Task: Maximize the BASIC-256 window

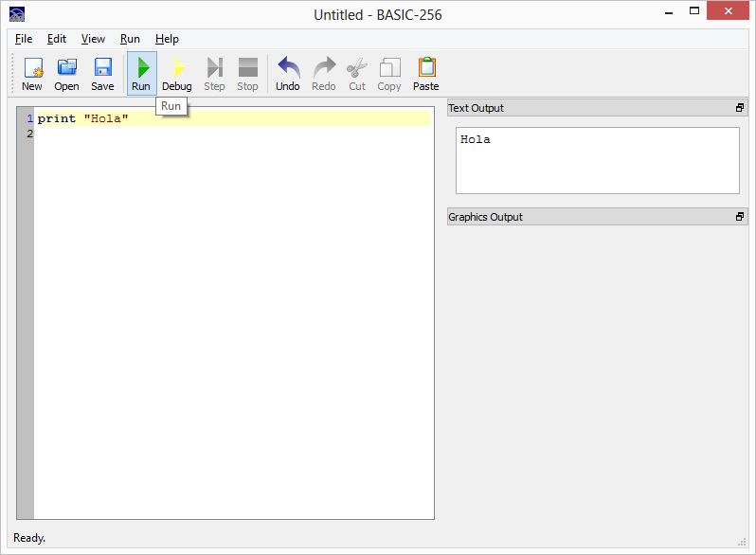Action: (694, 11)
